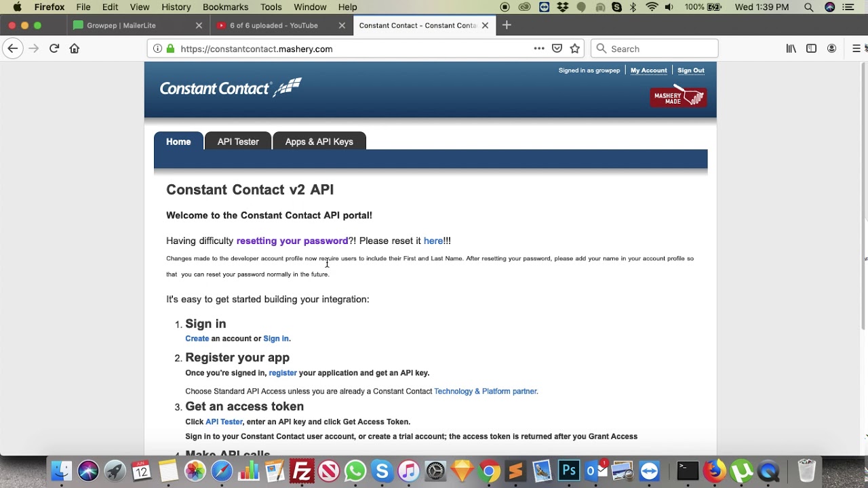Open the API Tester tab
Screen dimensions: 868x488
(x=238, y=141)
